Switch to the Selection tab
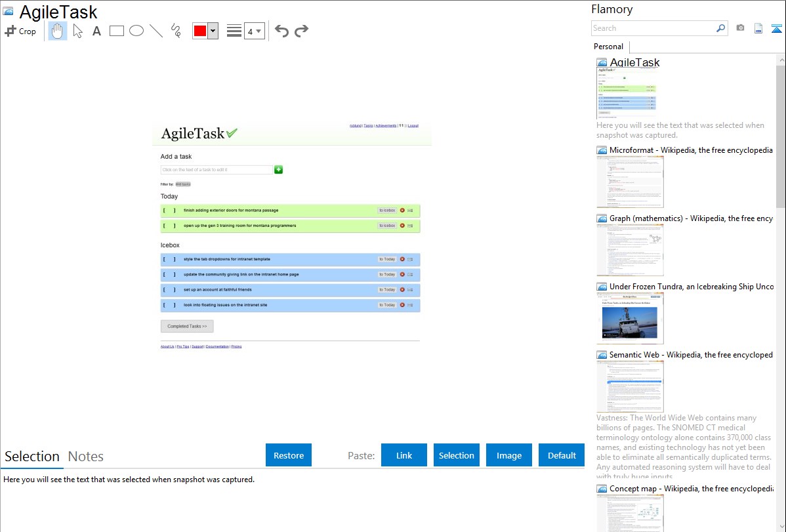 [x=32, y=457]
